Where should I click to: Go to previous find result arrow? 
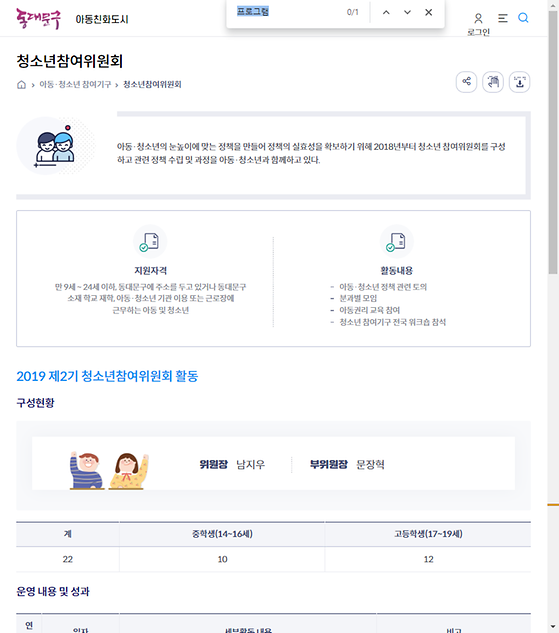pos(386,13)
